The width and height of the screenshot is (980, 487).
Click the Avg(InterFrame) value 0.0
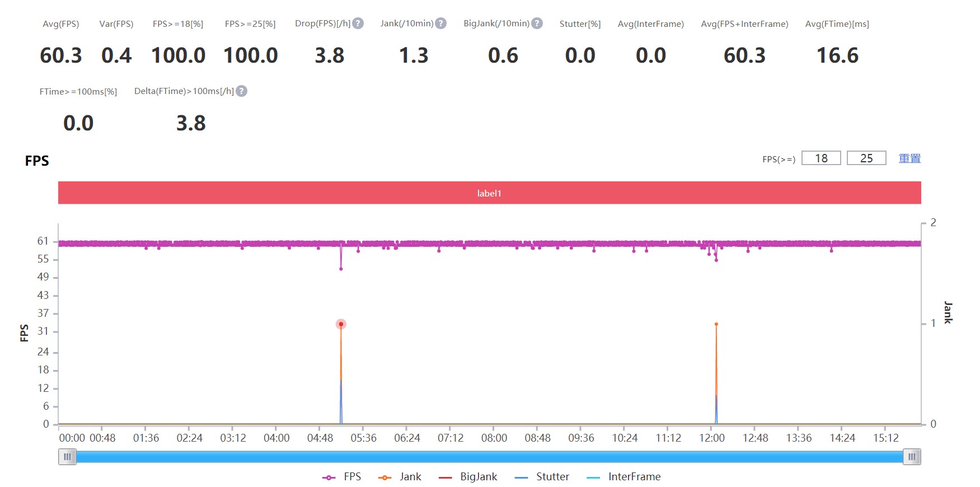651,55
